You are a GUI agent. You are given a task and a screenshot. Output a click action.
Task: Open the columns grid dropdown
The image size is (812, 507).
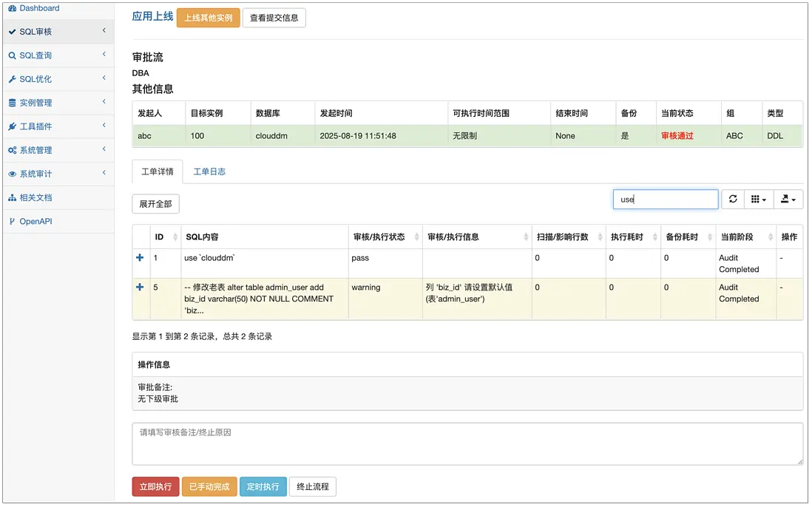[x=758, y=200]
